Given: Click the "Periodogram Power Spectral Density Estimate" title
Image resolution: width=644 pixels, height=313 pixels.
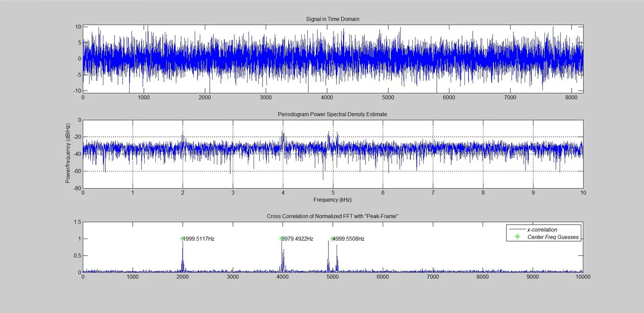Looking at the screenshot, I should (x=332, y=115).
